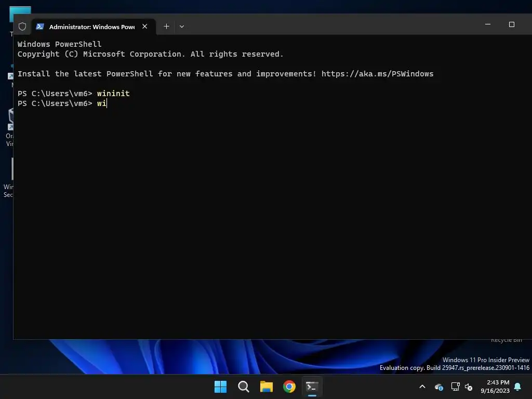Click the Terminal taskbar icon
This screenshot has height=399, width=532.
(312, 387)
